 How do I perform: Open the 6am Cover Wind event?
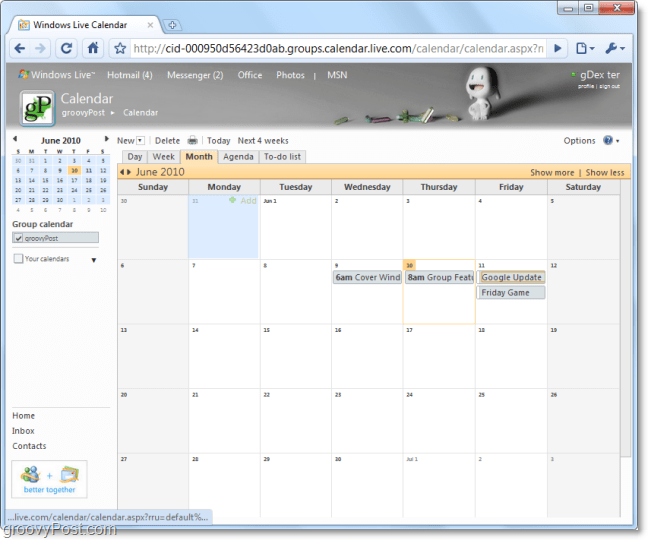tap(367, 277)
